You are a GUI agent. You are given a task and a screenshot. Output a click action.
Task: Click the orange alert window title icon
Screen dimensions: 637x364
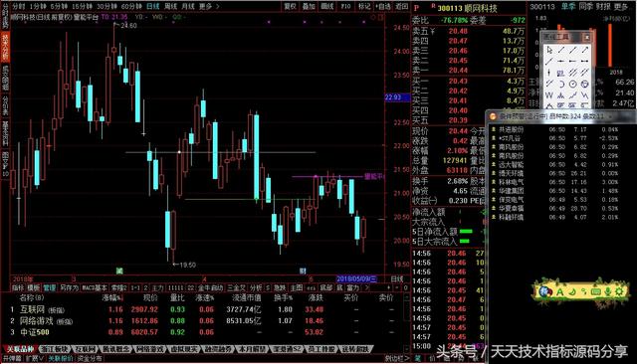[x=493, y=116]
